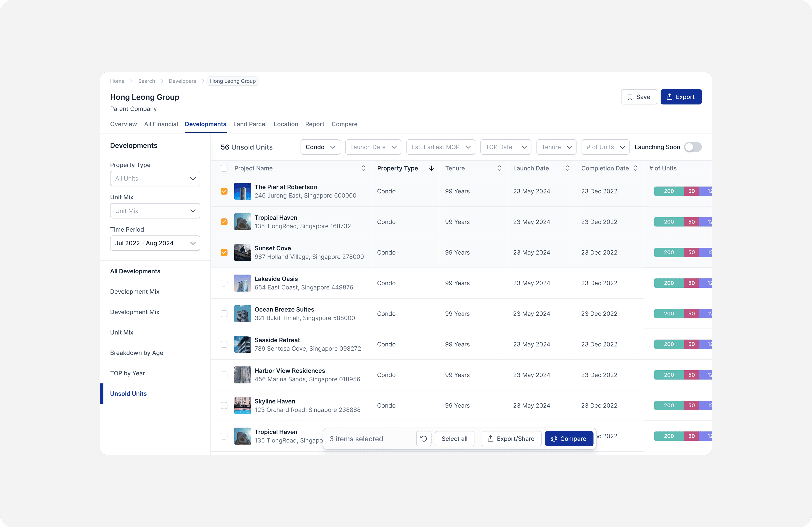Sort Completion Date column with the sort icon

[x=635, y=168]
